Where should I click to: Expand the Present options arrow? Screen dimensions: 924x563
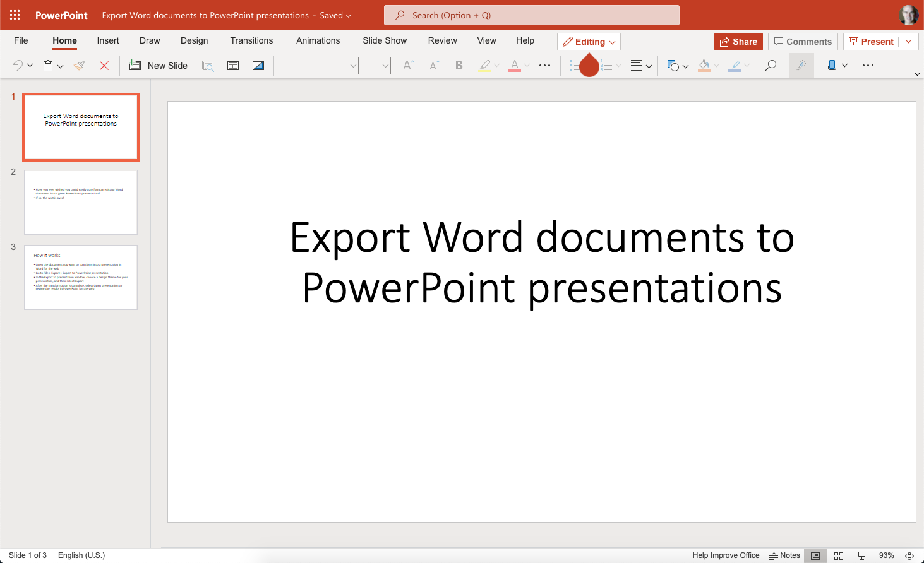[909, 42]
